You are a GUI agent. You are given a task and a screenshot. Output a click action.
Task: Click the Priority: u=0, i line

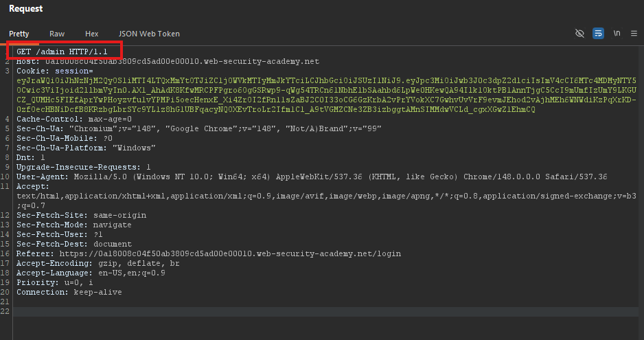(x=55, y=282)
